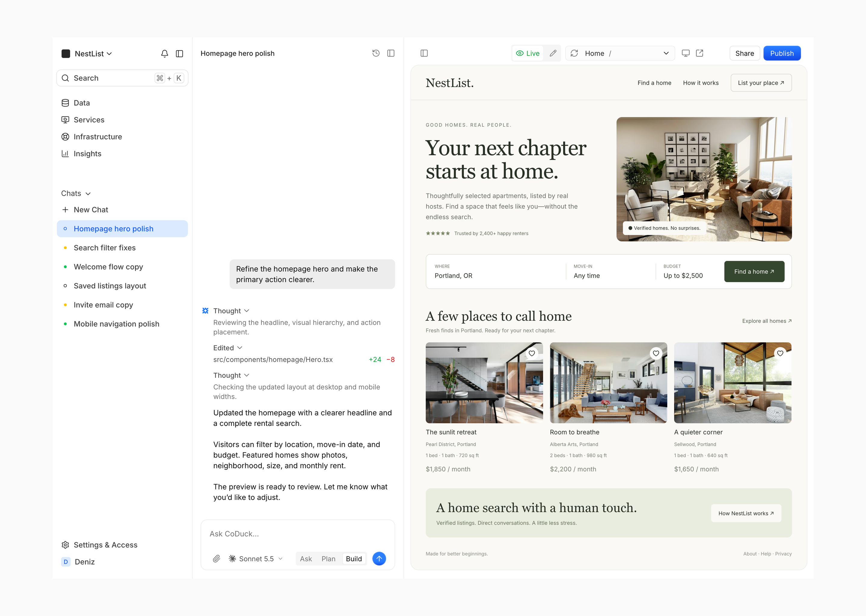Favorite Room to breathe listing
This screenshot has height=616, width=866.
(656, 353)
